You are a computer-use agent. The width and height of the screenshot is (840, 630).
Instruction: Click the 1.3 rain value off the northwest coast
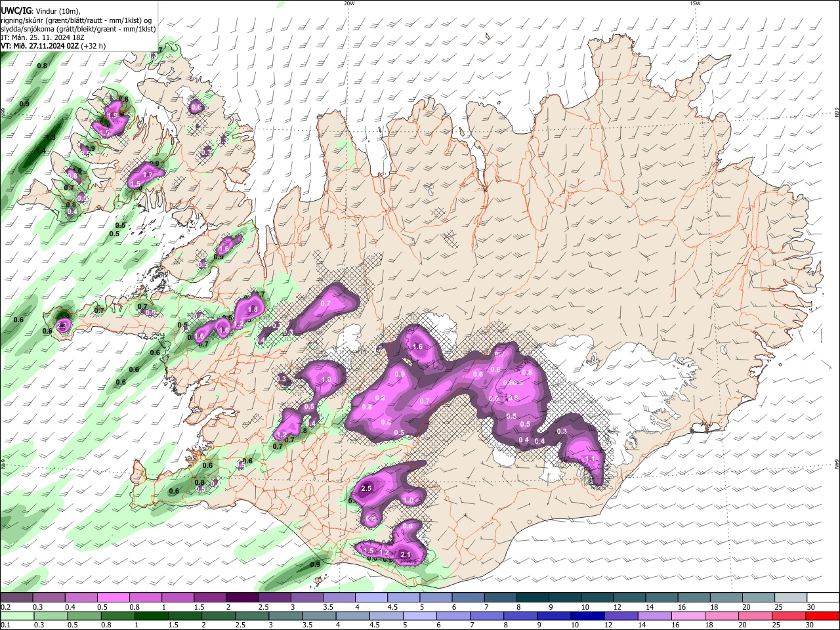pos(51,137)
